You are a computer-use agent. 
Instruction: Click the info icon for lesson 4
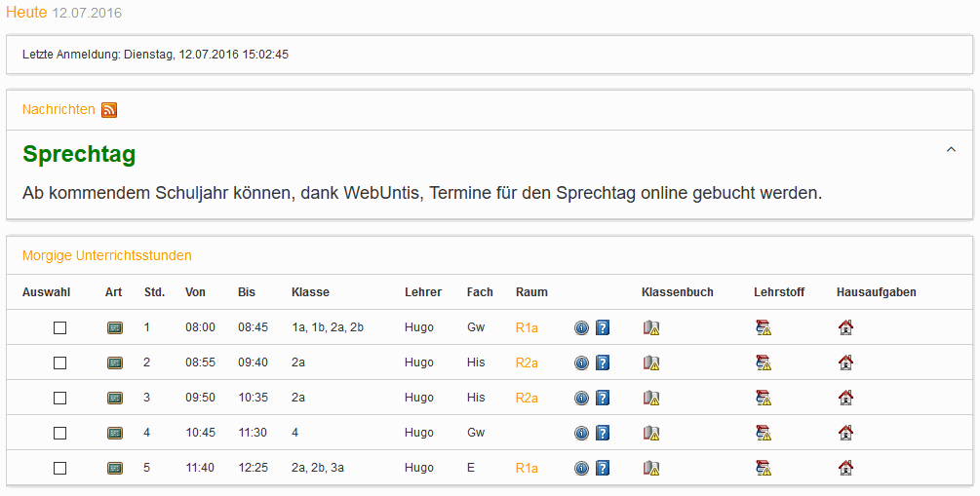[582, 433]
